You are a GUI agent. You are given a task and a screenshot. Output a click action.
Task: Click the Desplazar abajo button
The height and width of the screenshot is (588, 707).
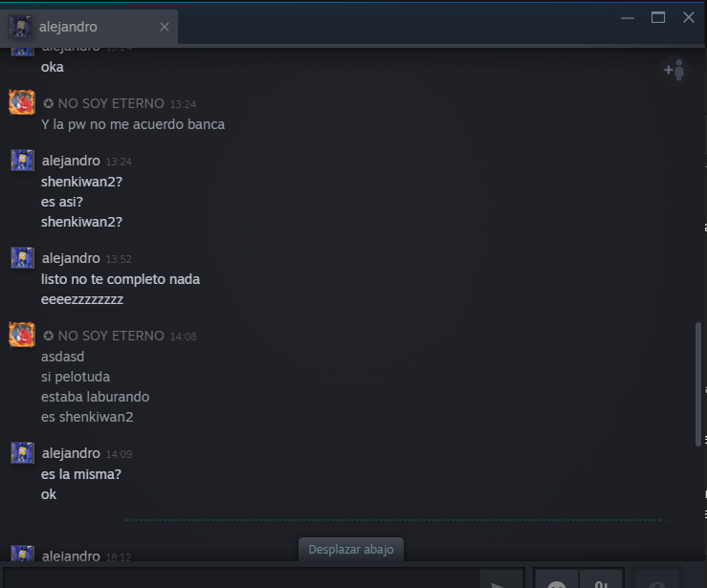click(351, 549)
